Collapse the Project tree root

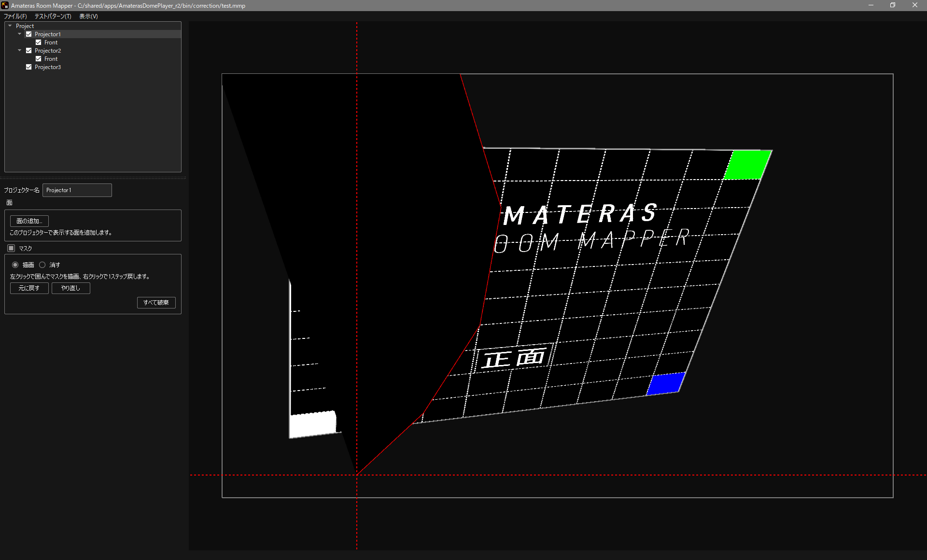[10, 26]
